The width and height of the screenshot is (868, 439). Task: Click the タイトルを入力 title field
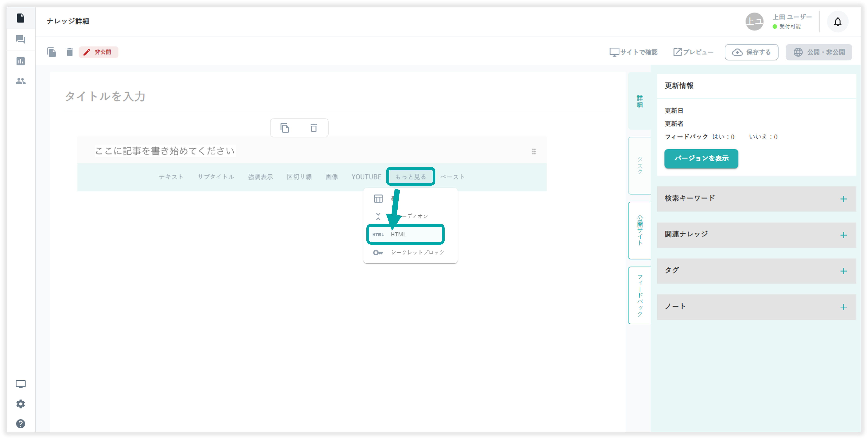point(337,97)
